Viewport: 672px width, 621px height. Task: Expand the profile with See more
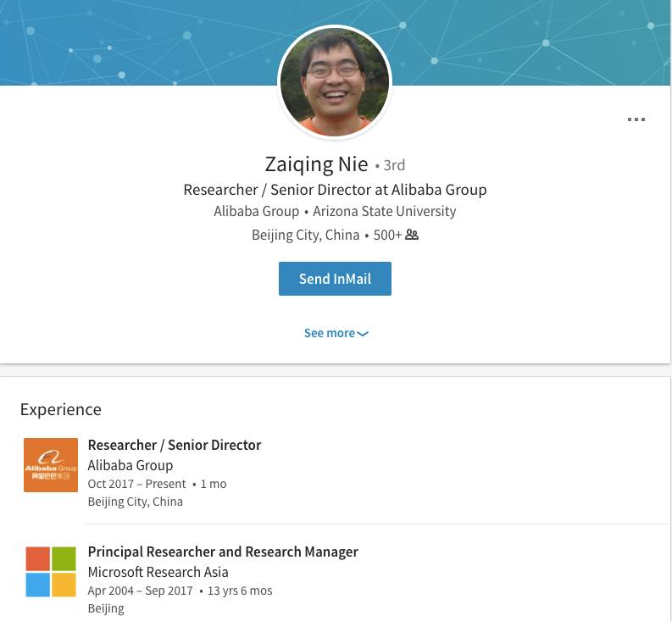[x=330, y=333]
